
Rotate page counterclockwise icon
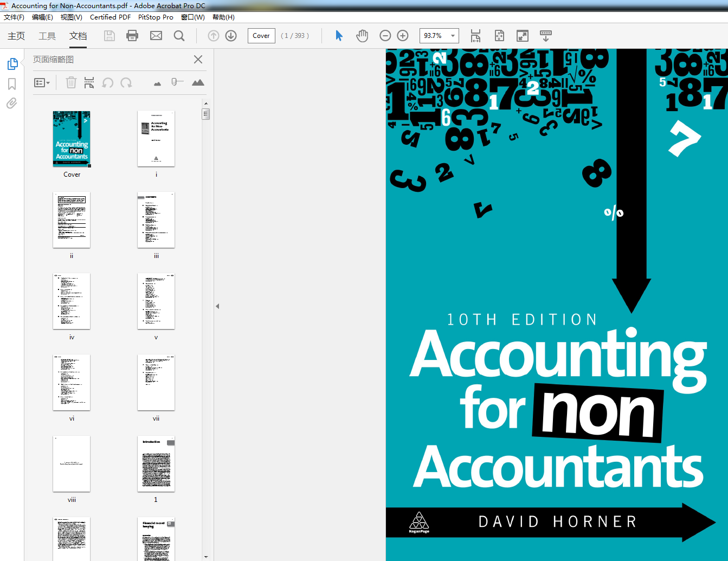108,82
